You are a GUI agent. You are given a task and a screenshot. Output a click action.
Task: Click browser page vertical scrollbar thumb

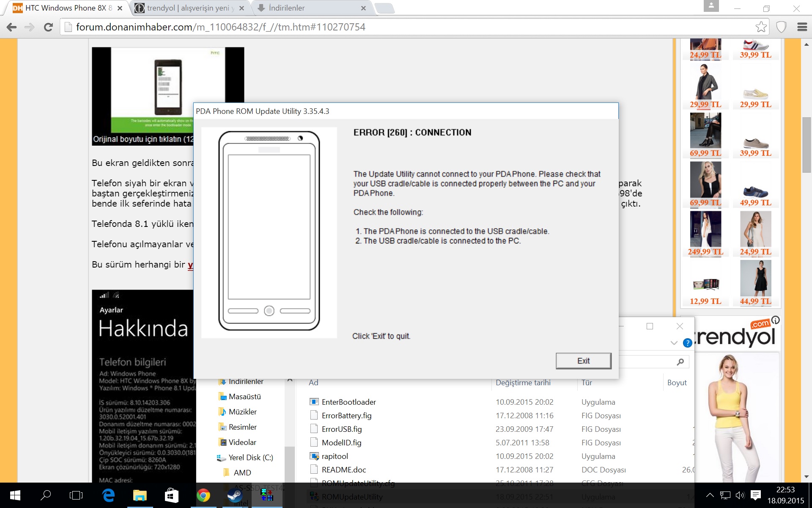[807, 145]
